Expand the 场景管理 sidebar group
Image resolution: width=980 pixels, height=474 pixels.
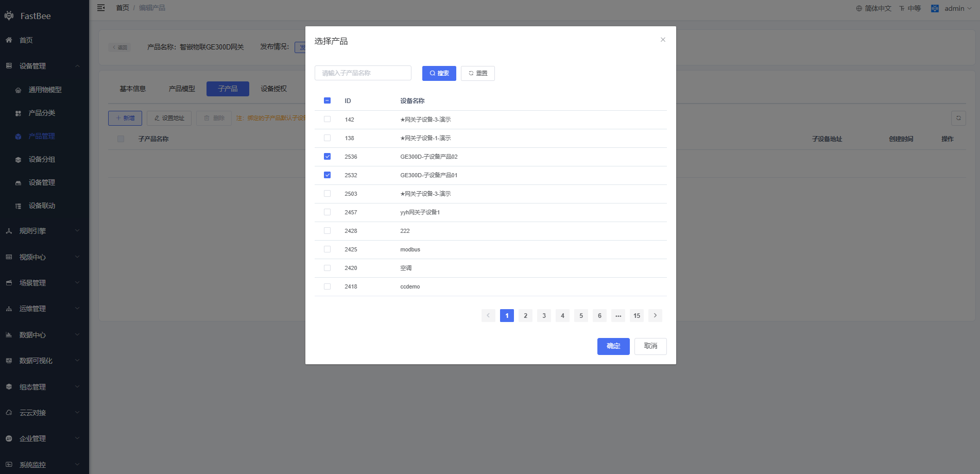point(77,282)
